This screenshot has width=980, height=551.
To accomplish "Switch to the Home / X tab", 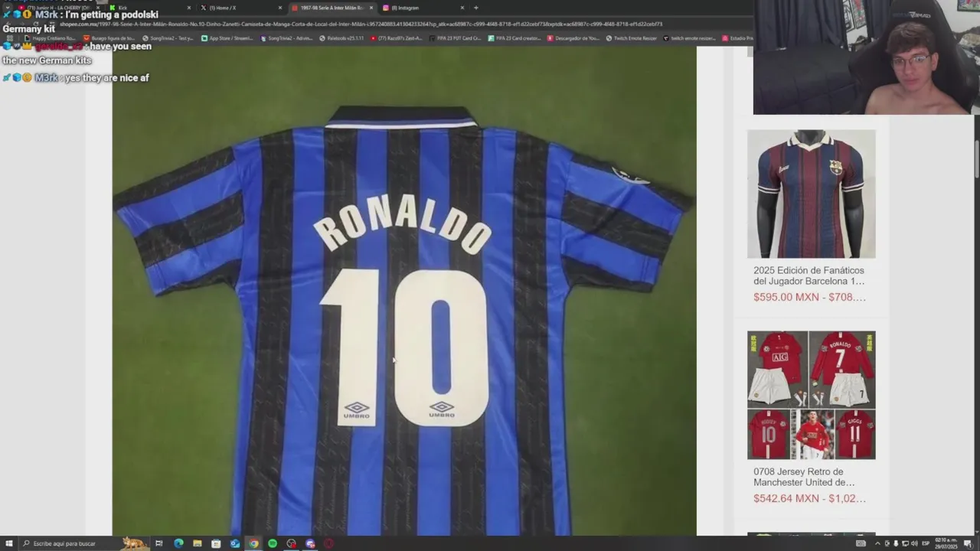I will coord(240,8).
